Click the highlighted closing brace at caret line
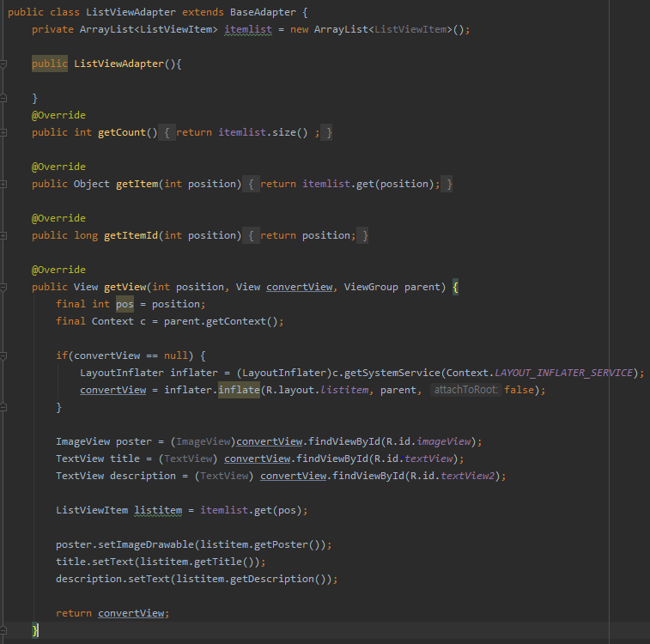This screenshot has height=644, width=650. point(35,631)
